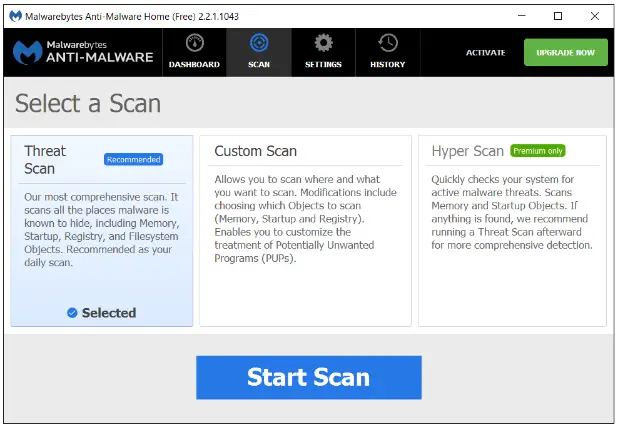The image size is (618, 426).
Task: Click the Malwarebytes Anti-Malware logo
Action: pyautogui.click(x=83, y=52)
